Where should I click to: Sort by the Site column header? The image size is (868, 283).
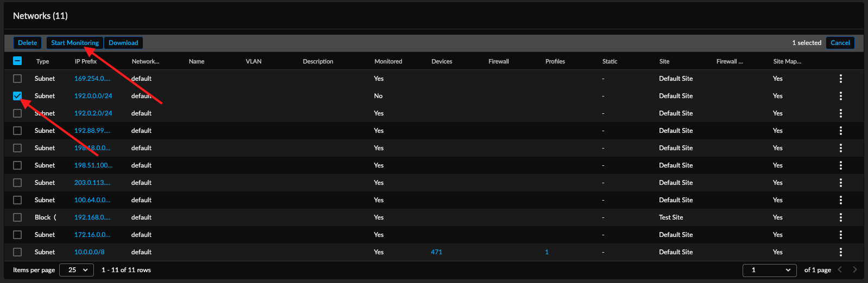pyautogui.click(x=664, y=61)
